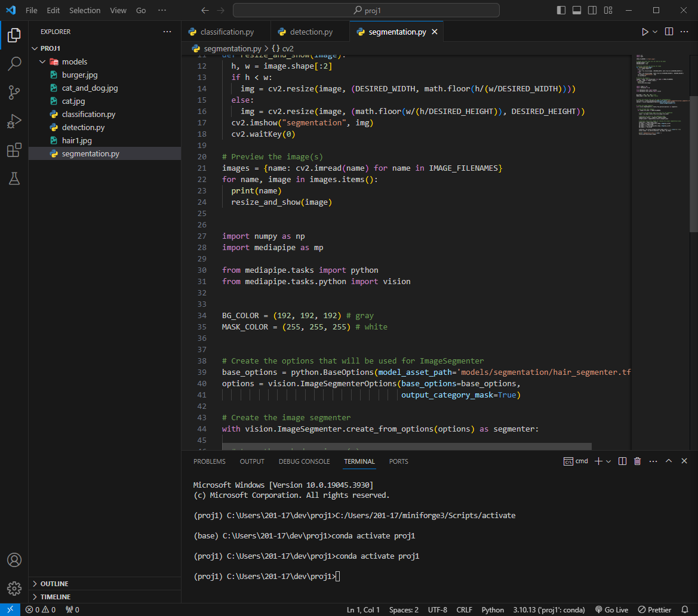Split the terminal panel
The width and height of the screenshot is (698, 616).
pos(622,461)
